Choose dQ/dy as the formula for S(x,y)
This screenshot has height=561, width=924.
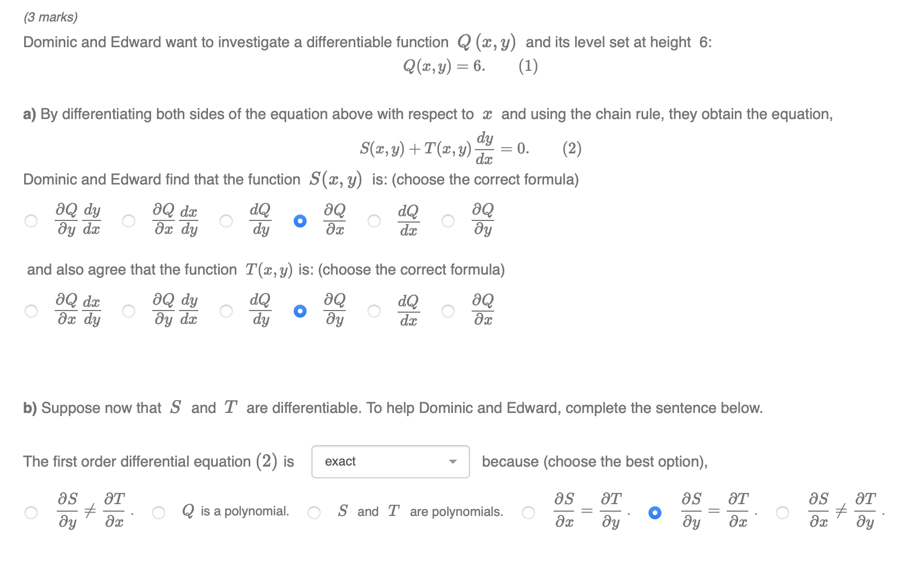(226, 220)
